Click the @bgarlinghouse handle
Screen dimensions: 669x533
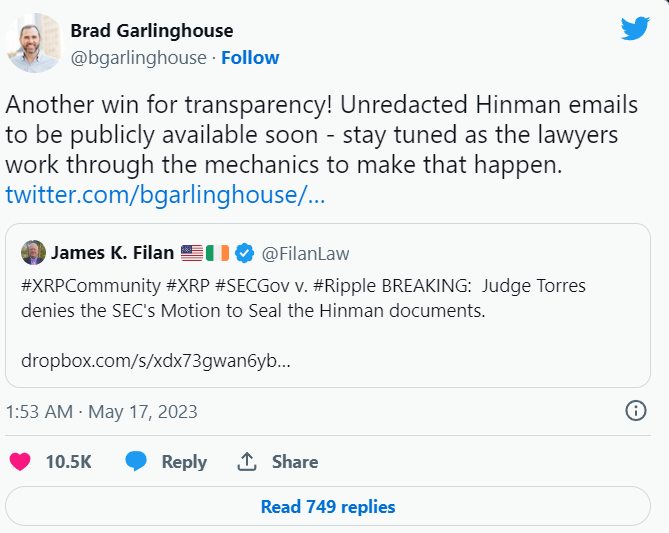tap(138, 57)
